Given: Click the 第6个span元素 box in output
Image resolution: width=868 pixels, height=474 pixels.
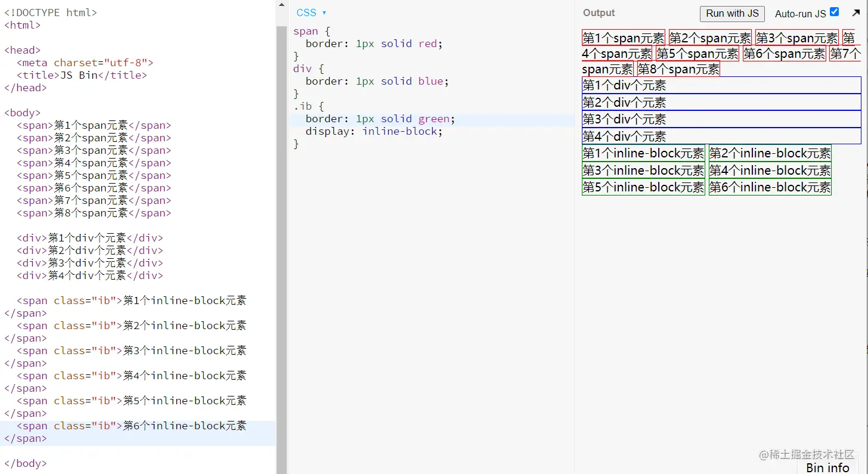Looking at the screenshot, I should [785, 54].
